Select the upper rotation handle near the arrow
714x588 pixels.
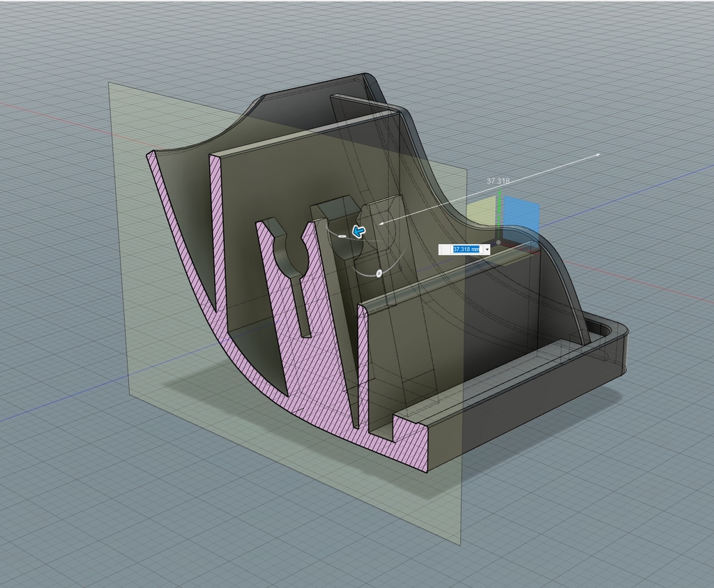click(x=342, y=237)
